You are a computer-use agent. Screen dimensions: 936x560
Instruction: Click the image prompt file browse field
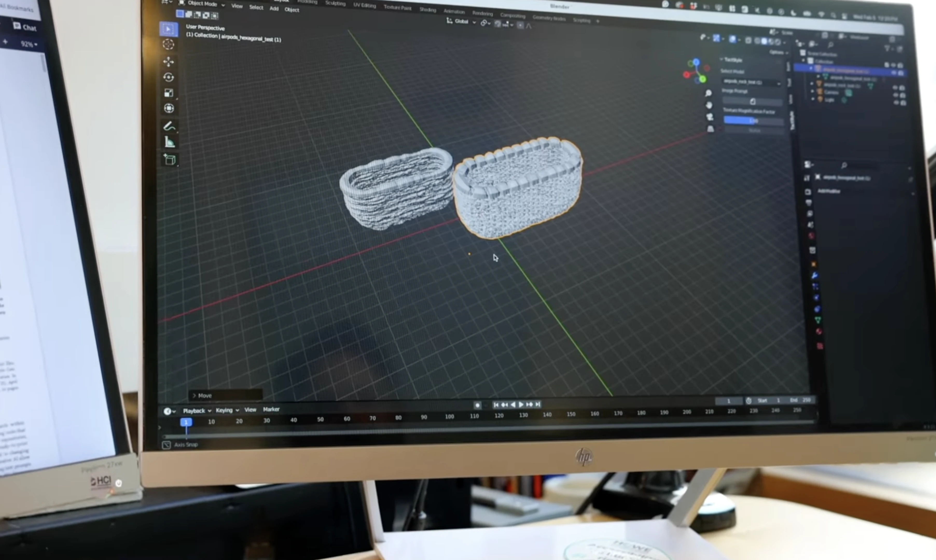tap(753, 102)
